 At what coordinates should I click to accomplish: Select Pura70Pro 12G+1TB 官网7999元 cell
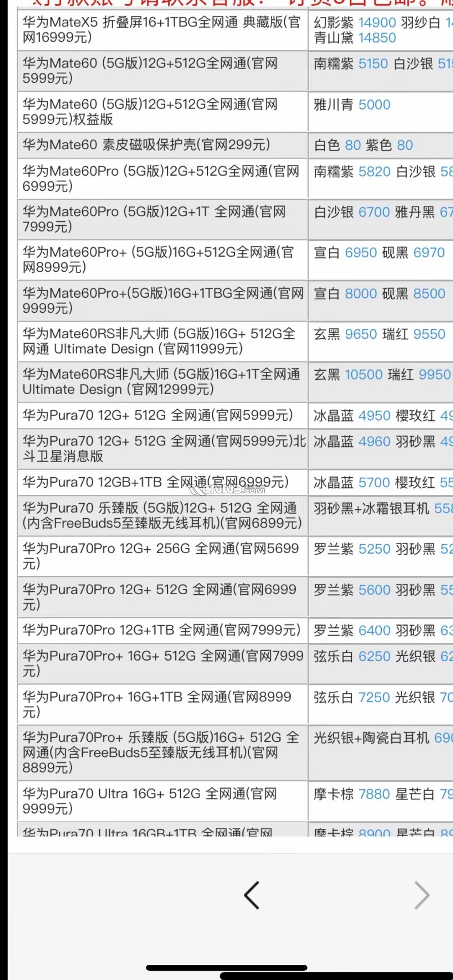(x=163, y=631)
